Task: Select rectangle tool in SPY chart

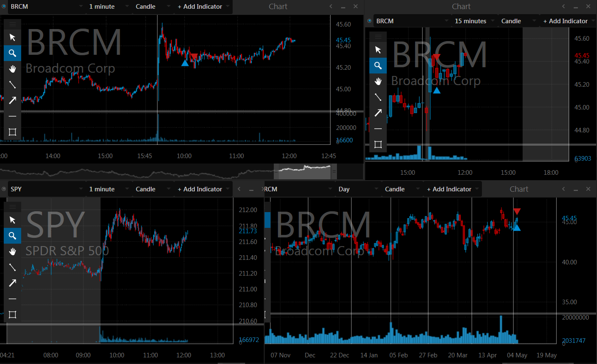Action: [12, 315]
